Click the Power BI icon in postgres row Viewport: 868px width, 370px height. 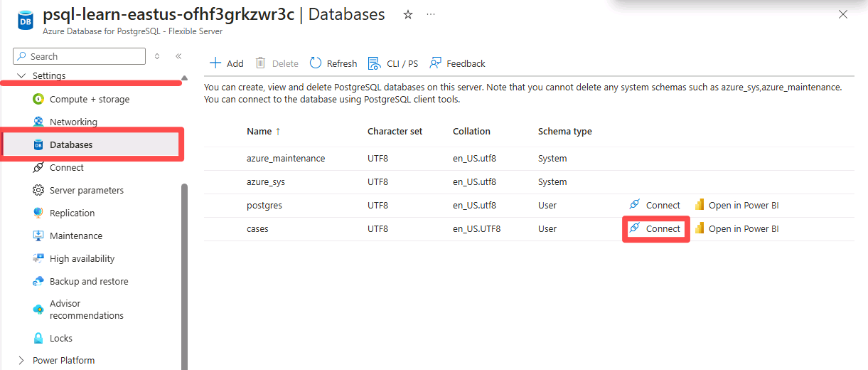700,205
